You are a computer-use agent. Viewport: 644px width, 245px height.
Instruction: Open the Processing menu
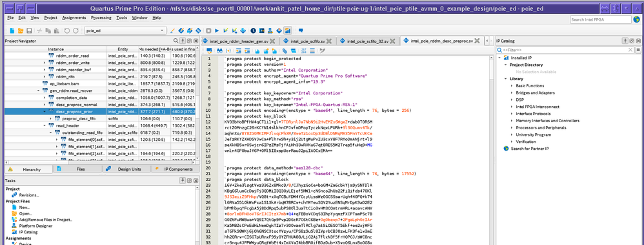(x=101, y=17)
